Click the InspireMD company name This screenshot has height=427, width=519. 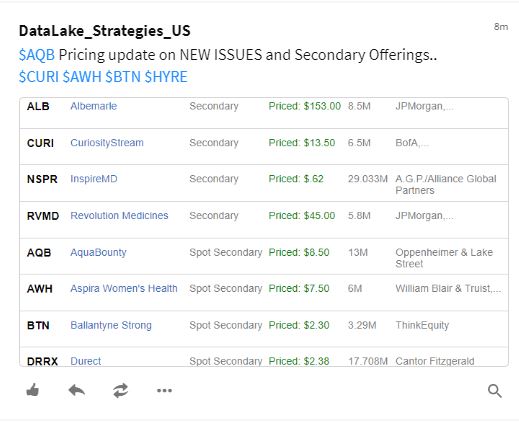pos(94,179)
